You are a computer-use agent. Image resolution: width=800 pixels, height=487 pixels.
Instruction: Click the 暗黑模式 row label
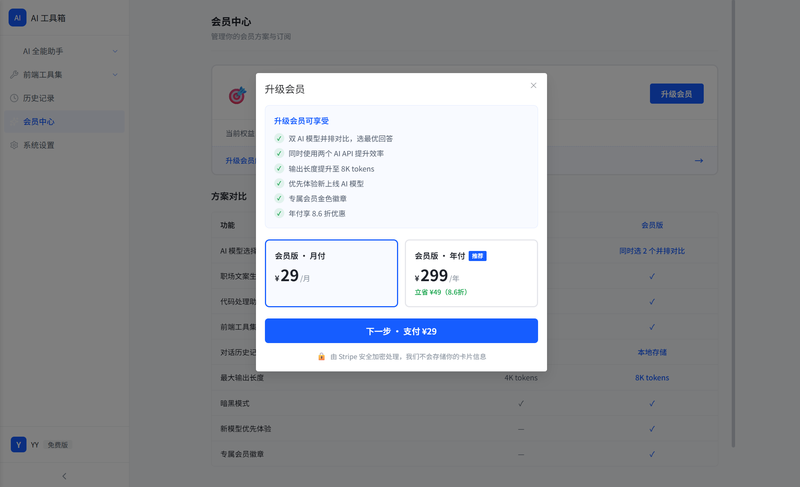click(x=235, y=403)
